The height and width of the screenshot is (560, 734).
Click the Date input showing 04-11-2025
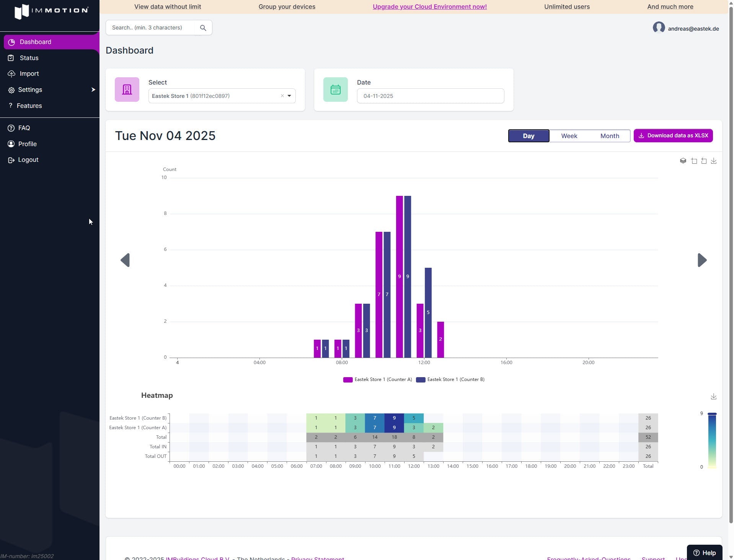tap(430, 96)
